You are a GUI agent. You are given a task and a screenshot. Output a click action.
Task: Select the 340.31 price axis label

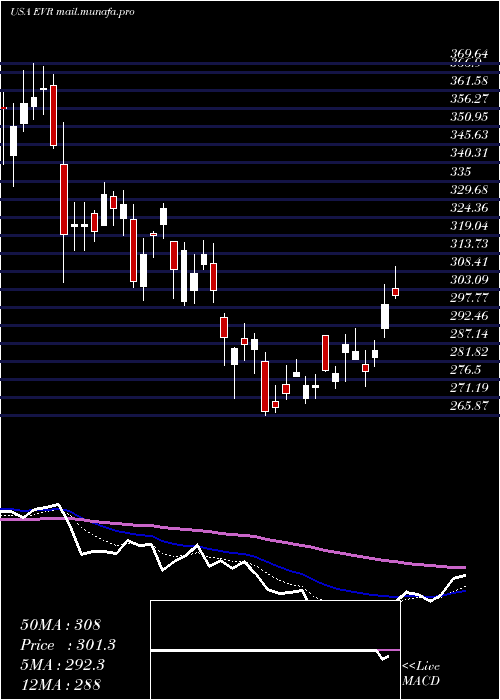pos(468,154)
